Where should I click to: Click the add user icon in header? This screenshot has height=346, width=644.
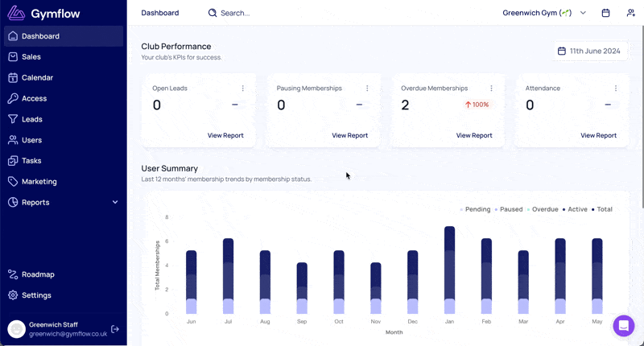(x=630, y=13)
